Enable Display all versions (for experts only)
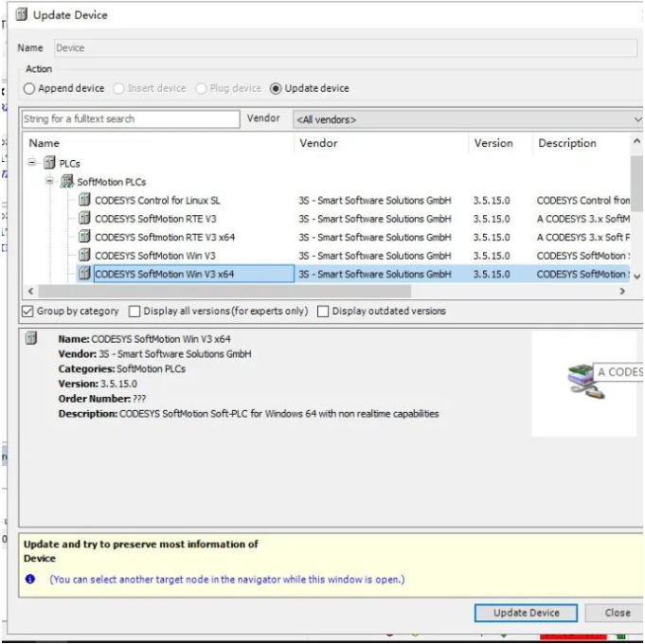Screen dimensions: 645x644 (x=134, y=312)
